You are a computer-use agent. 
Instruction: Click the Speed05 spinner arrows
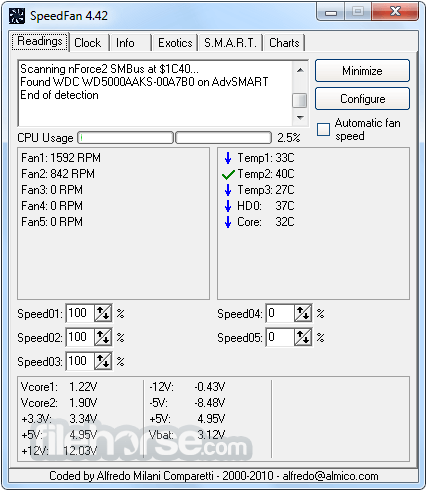pyautogui.click(x=303, y=337)
